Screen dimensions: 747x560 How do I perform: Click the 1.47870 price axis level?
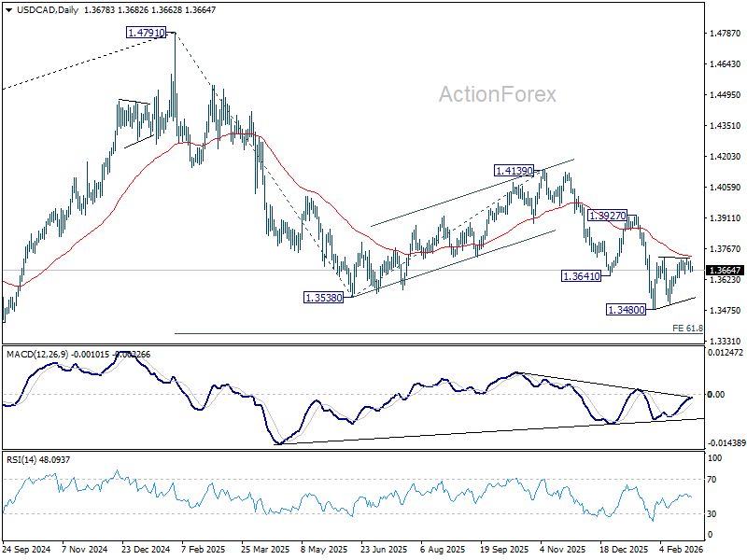point(726,34)
